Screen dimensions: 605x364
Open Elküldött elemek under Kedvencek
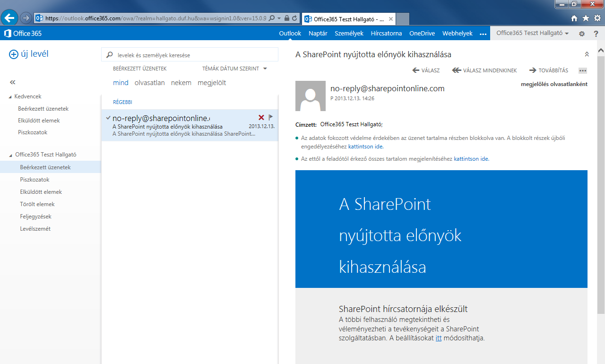click(x=39, y=121)
